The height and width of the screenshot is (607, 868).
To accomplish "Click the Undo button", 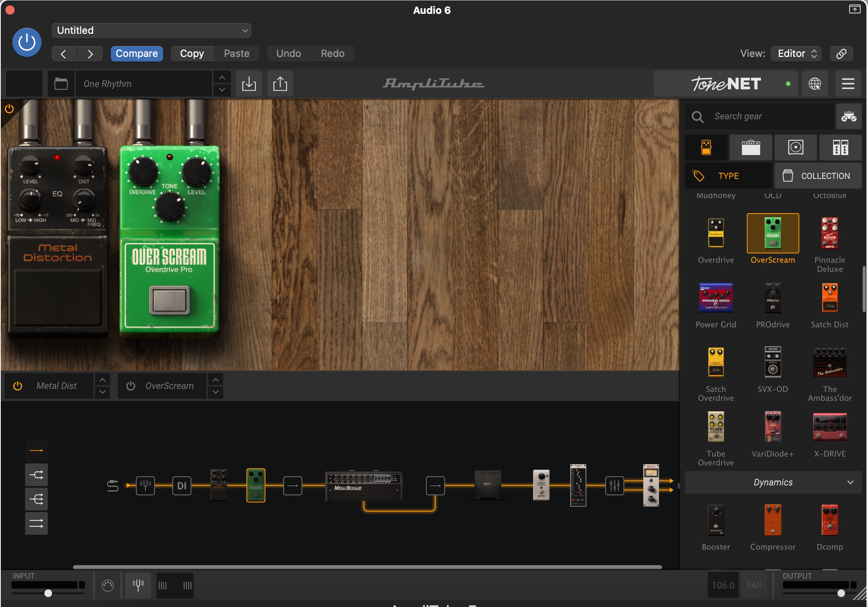I will 289,54.
